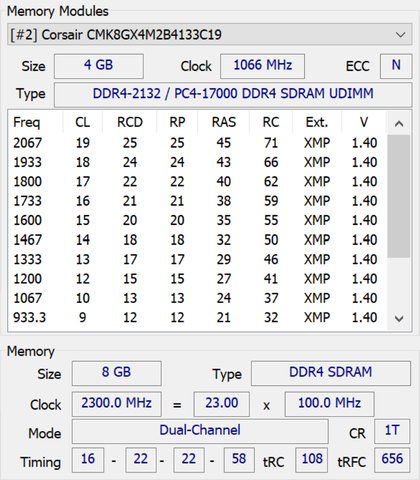Click the RC value 71 in 2067 row
The height and width of the screenshot is (480, 420).
click(x=271, y=143)
